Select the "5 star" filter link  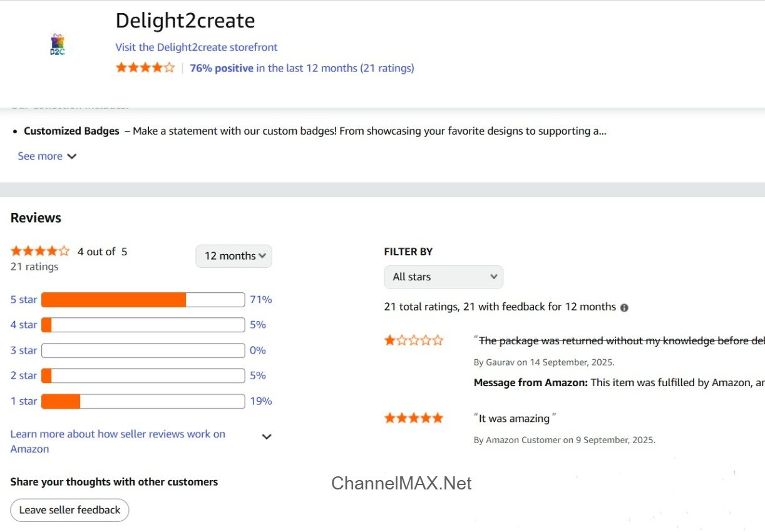pyautogui.click(x=23, y=299)
